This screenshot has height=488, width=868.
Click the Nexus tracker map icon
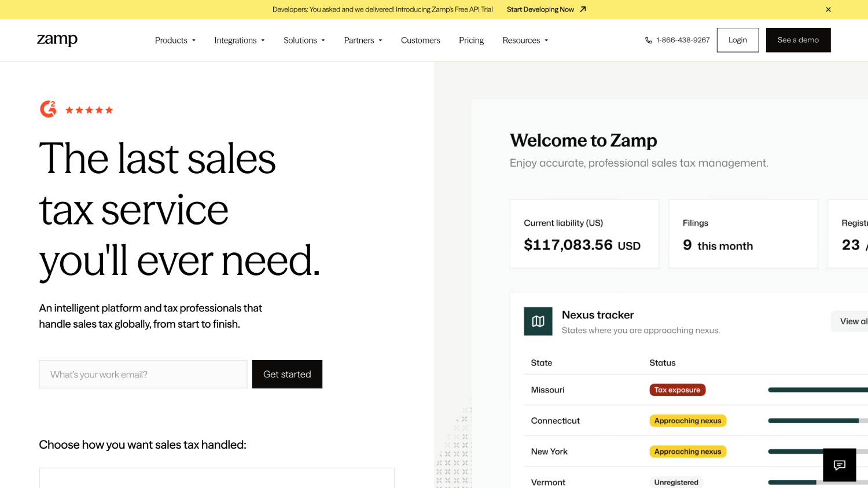(x=538, y=321)
